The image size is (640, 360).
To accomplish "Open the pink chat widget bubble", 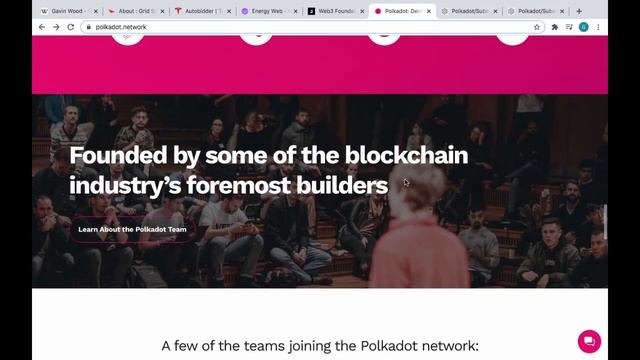I will click(589, 341).
